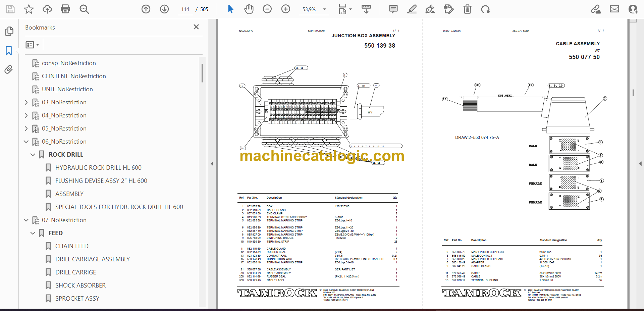Collapse the 06_NoRestriction bookmark
644x311 pixels.
tap(26, 142)
